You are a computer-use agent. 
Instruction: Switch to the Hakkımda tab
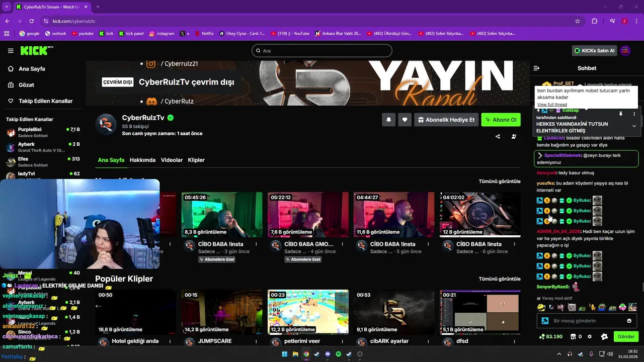pos(142,160)
